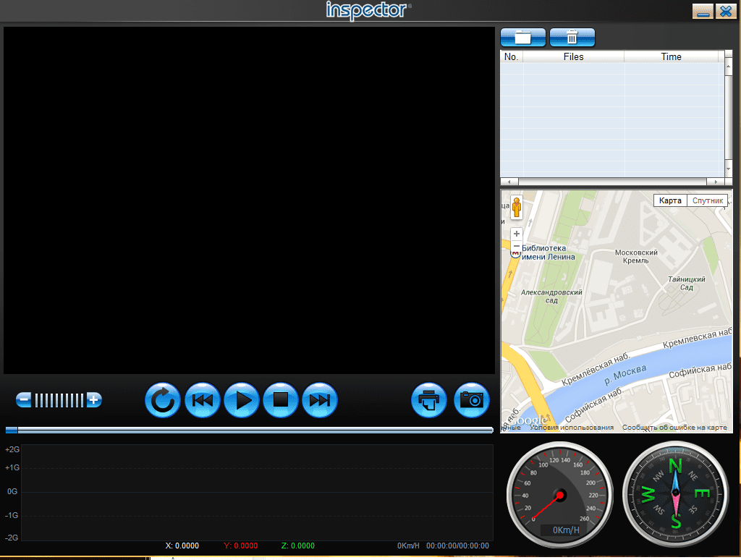
Task: Select the Street View pegman icon
Action: (x=517, y=208)
